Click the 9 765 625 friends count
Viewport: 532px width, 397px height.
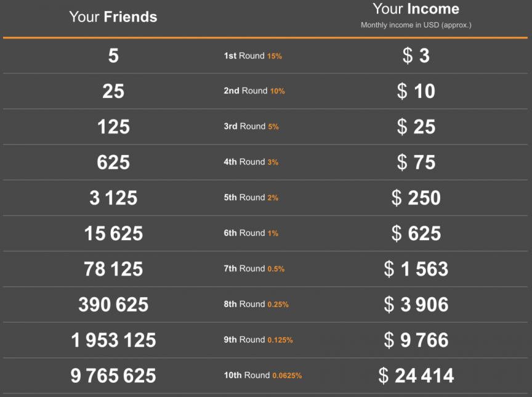tap(113, 375)
